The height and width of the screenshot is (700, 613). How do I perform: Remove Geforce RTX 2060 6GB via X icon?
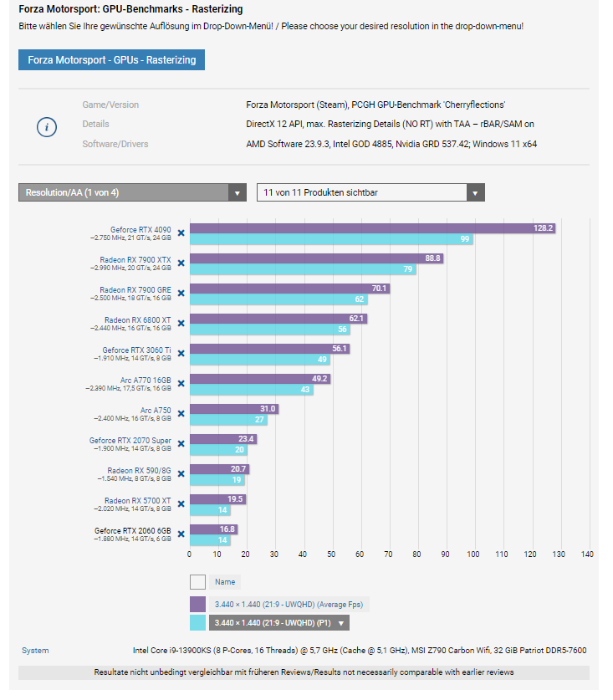point(181,534)
